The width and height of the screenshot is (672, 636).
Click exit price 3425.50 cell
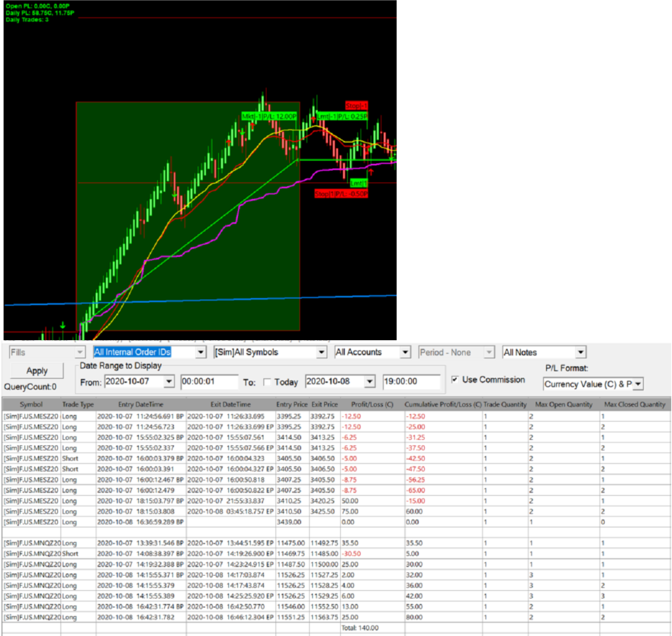click(324, 511)
